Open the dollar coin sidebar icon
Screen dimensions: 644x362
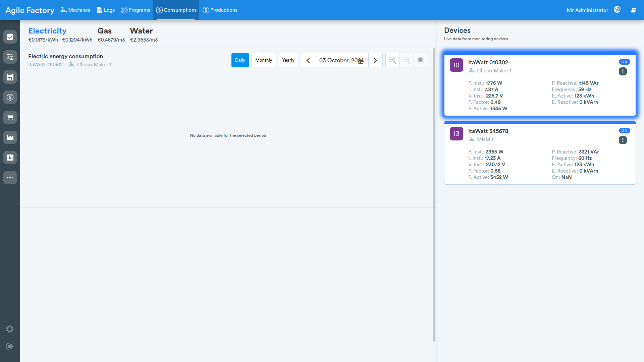10,97
